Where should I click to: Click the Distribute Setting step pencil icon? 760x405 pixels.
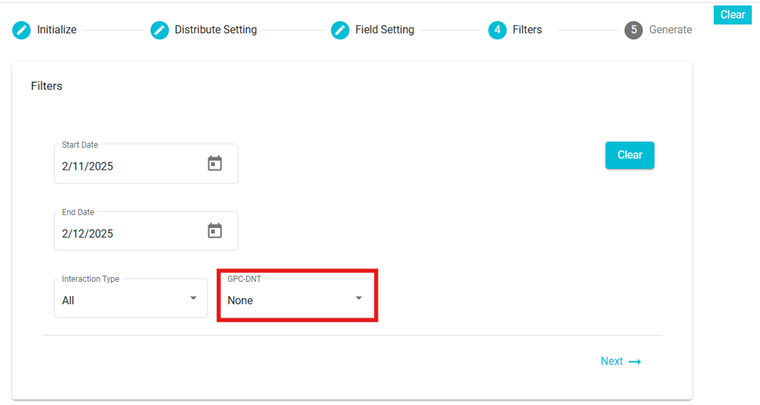click(159, 30)
